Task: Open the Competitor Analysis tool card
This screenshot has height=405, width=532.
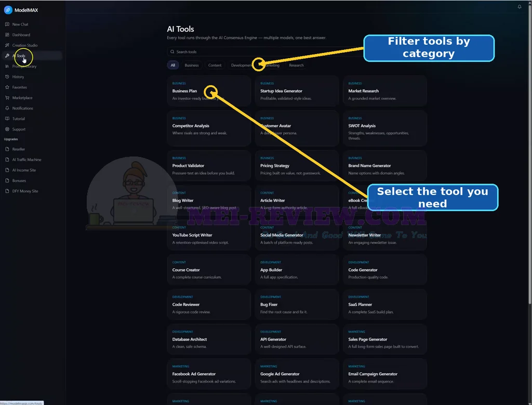Action: [209, 128]
